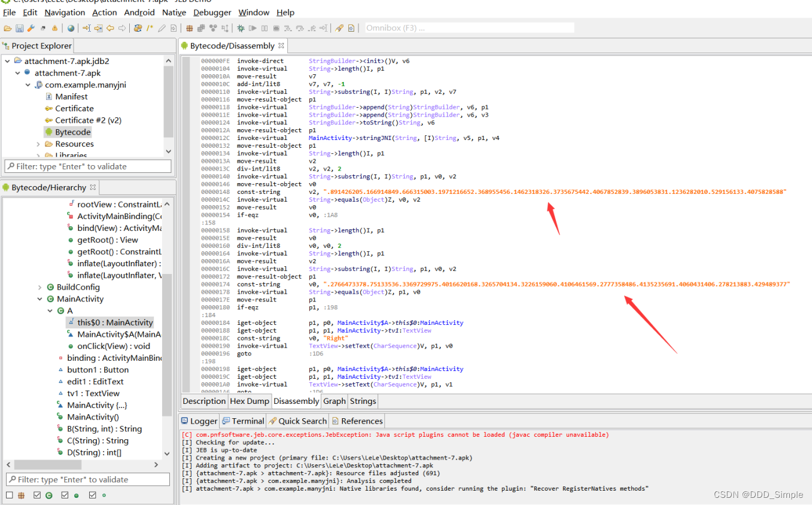Expand the Resources folder

(38, 144)
